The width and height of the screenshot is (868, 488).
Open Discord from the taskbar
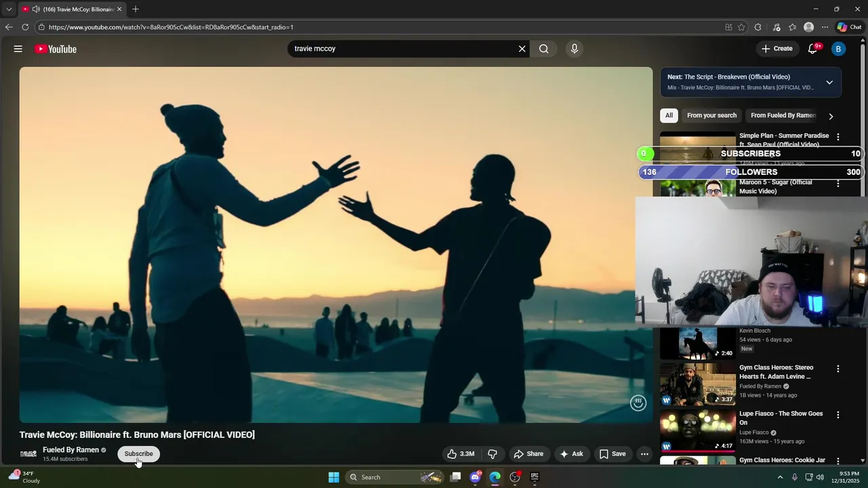coord(475,477)
